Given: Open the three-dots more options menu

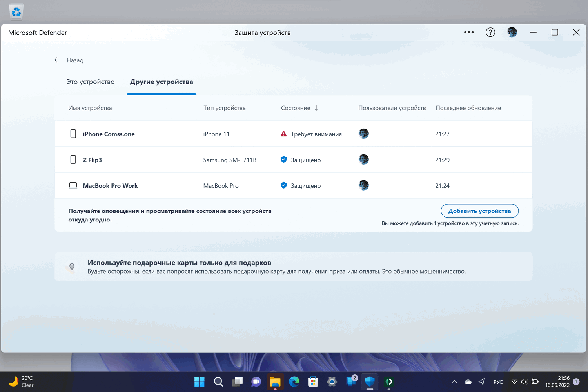Looking at the screenshot, I should (469, 33).
